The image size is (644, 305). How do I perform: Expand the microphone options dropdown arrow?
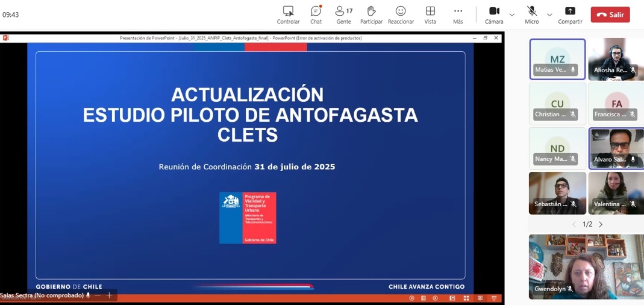coord(549,14)
